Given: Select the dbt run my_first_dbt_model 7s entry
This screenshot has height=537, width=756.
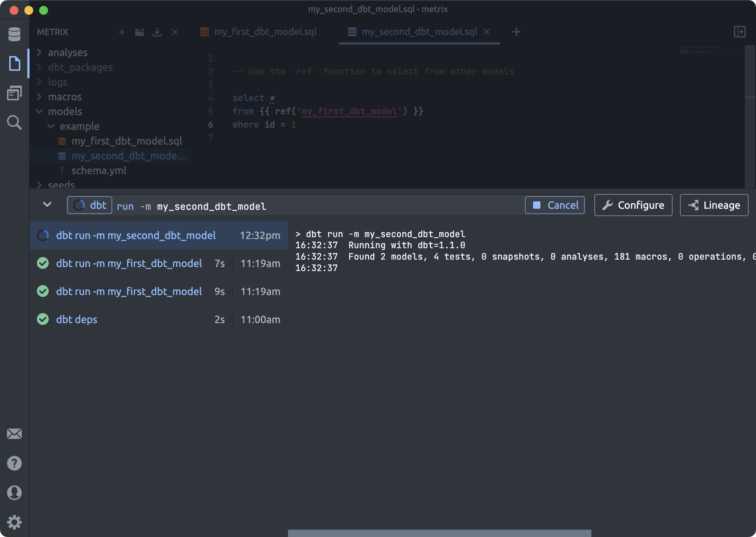Looking at the screenshot, I should pos(159,263).
